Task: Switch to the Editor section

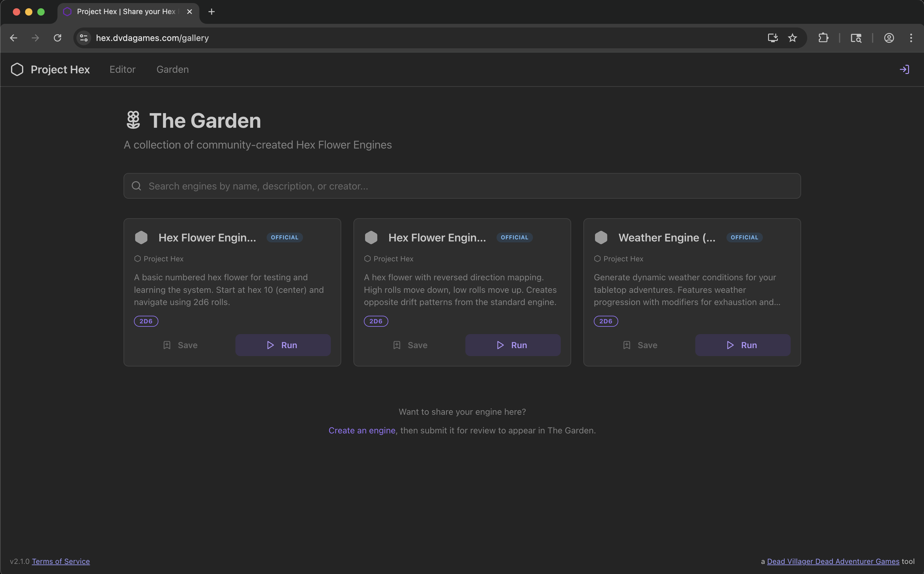Action: [122, 69]
